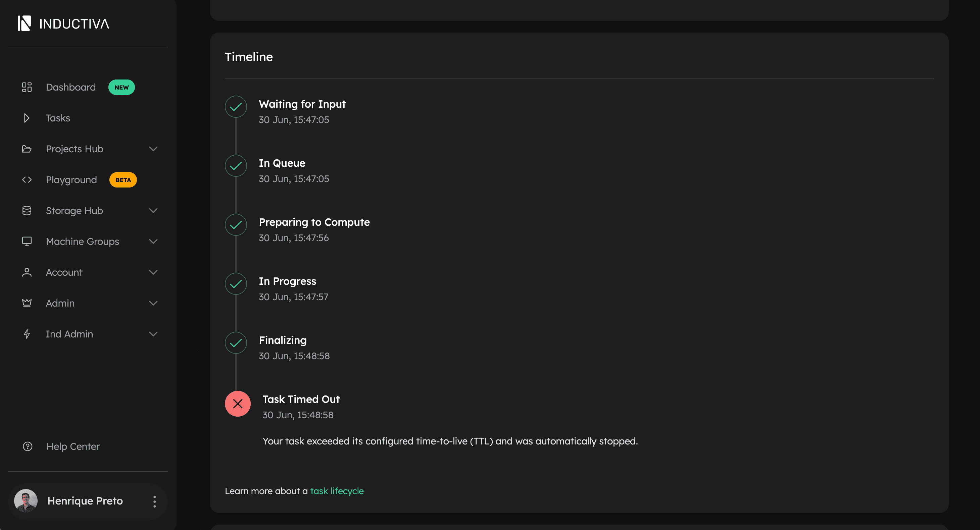Viewport: 980px width, 530px height.
Task: Click the Projects Hub folder icon
Action: click(x=27, y=149)
